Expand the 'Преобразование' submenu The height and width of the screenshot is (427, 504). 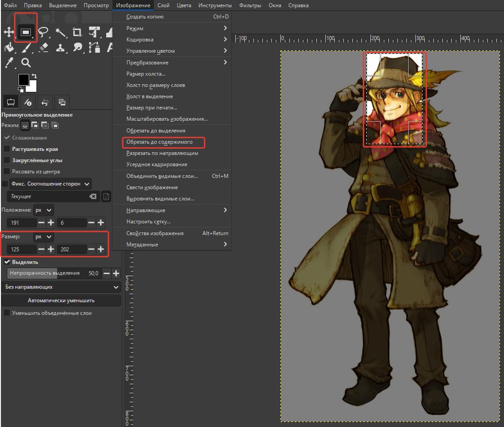(172, 63)
